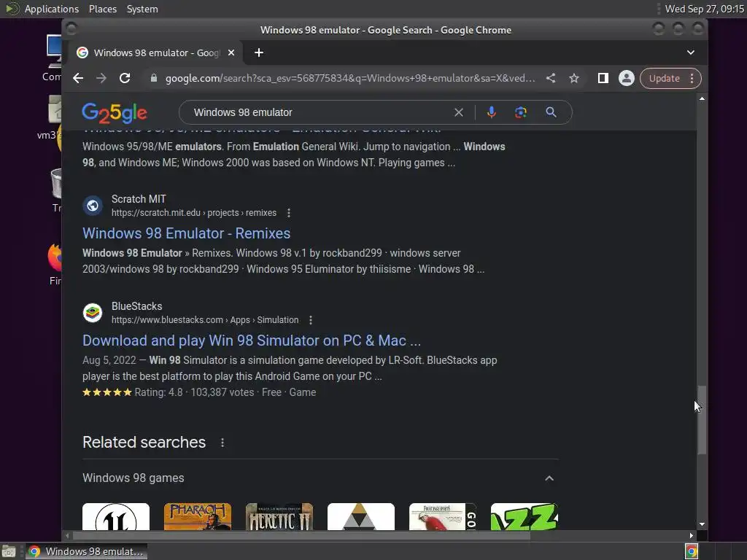Select the red bird game thumbnail

point(443,517)
